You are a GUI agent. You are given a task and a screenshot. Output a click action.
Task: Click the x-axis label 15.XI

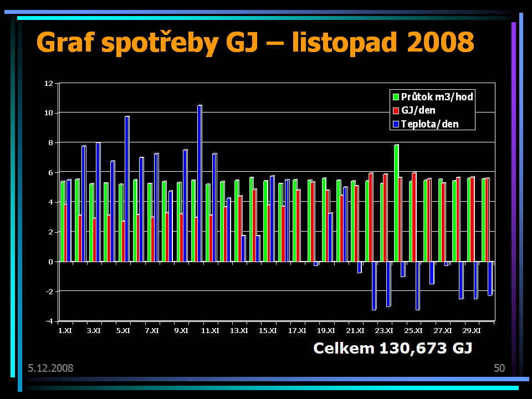268,331
